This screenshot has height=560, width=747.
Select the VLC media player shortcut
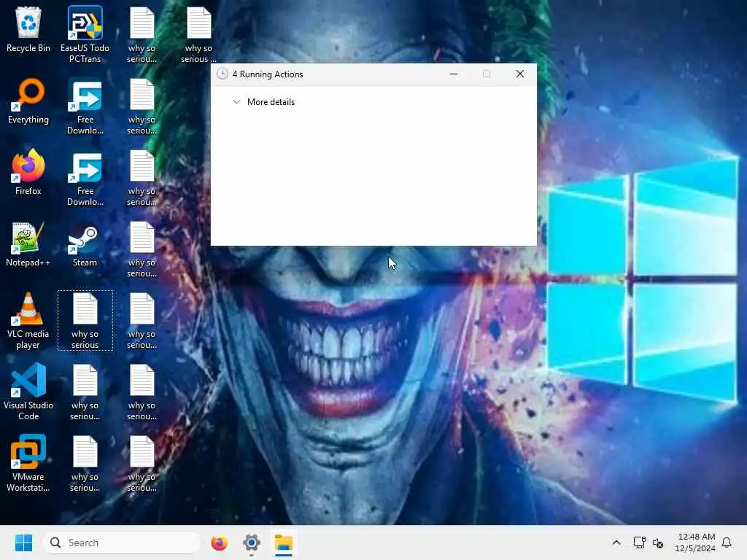[28, 321]
